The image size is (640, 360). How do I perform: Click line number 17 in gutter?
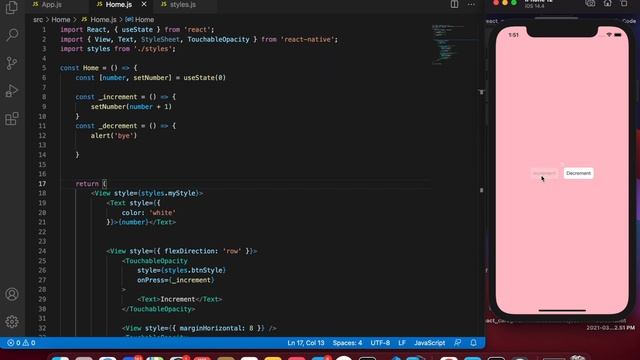pos(42,184)
